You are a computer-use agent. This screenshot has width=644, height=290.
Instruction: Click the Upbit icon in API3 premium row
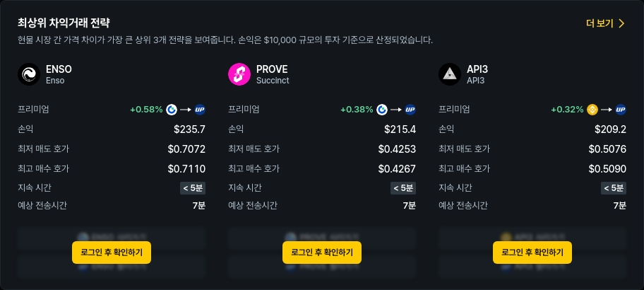click(620, 110)
